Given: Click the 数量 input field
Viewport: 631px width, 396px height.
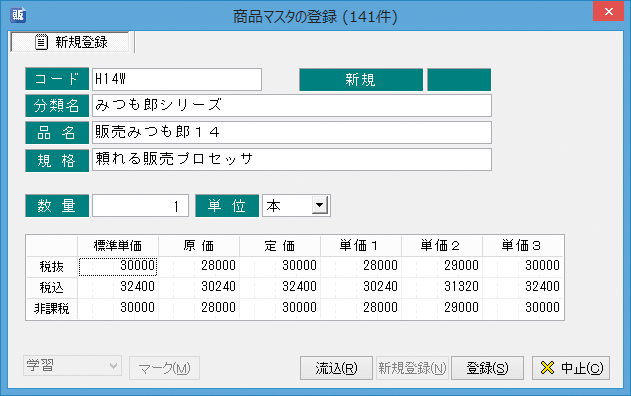Looking at the screenshot, I should (x=140, y=206).
